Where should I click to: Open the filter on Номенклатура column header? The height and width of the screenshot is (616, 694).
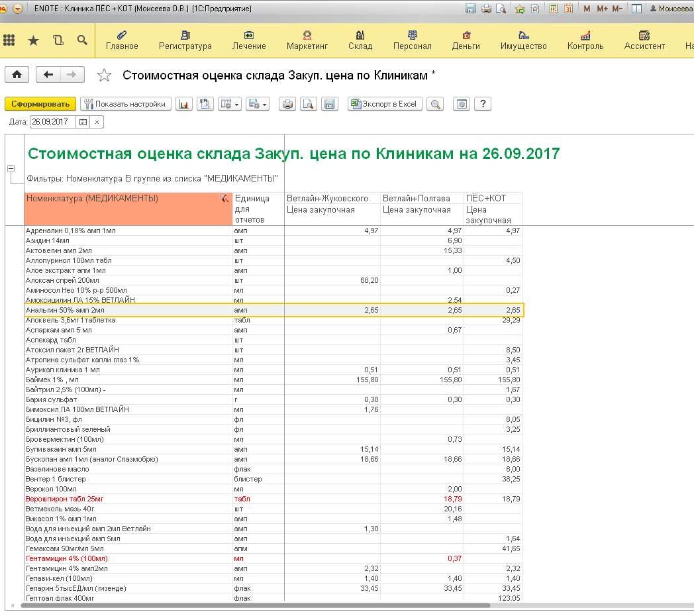tap(224, 199)
